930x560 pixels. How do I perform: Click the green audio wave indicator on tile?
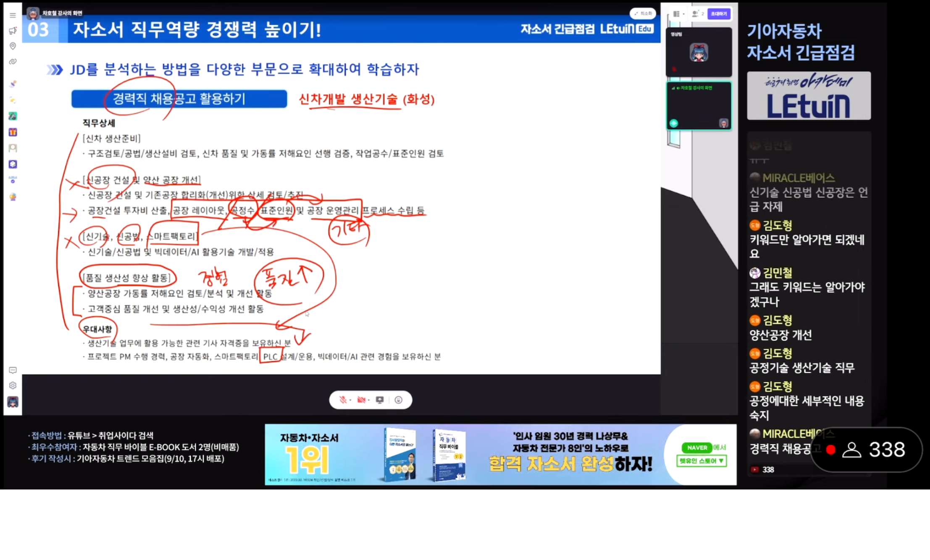[x=674, y=123]
